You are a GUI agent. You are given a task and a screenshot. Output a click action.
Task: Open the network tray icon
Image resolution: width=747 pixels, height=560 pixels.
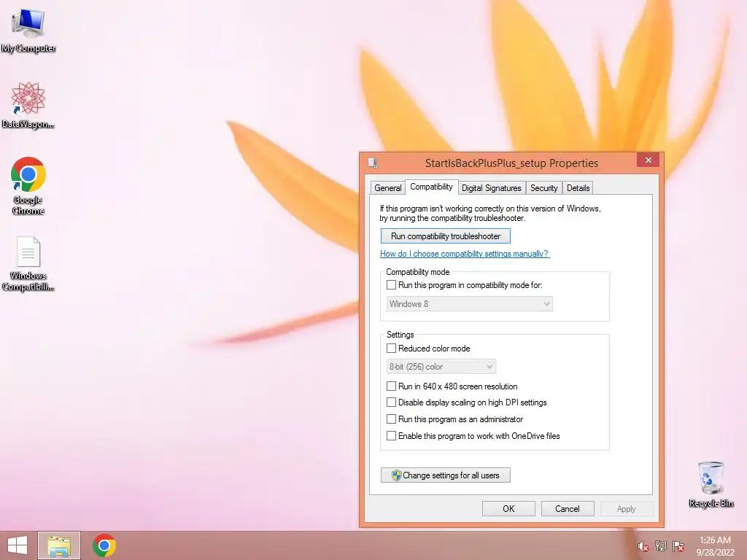[x=661, y=546]
